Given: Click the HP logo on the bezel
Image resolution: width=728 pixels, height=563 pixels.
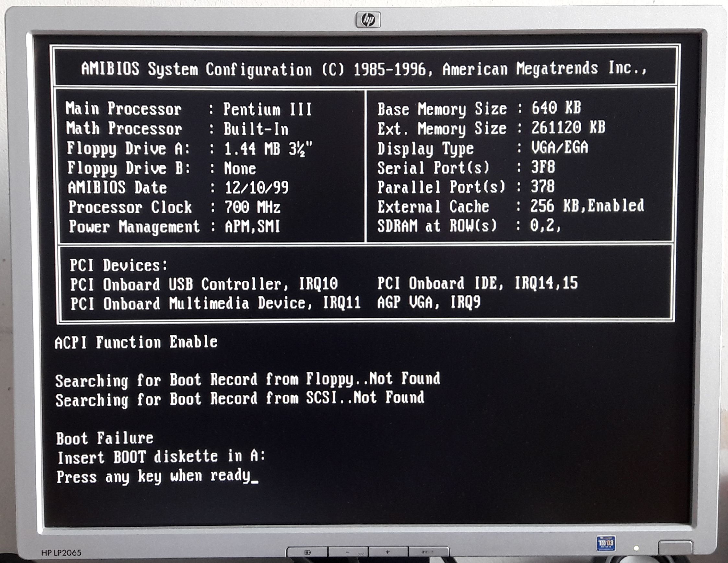Looking at the screenshot, I should 368,20.
